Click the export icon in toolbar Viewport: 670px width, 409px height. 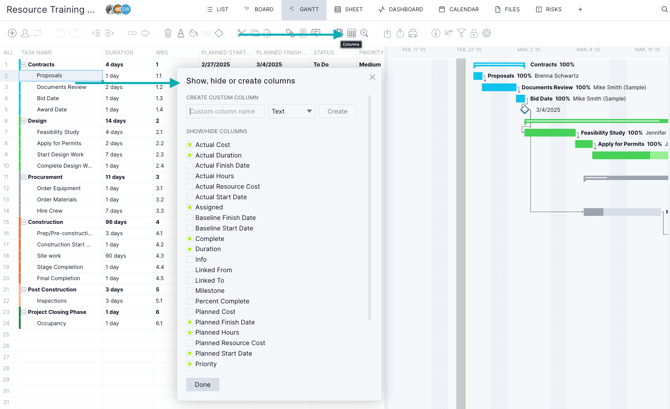tap(400, 33)
